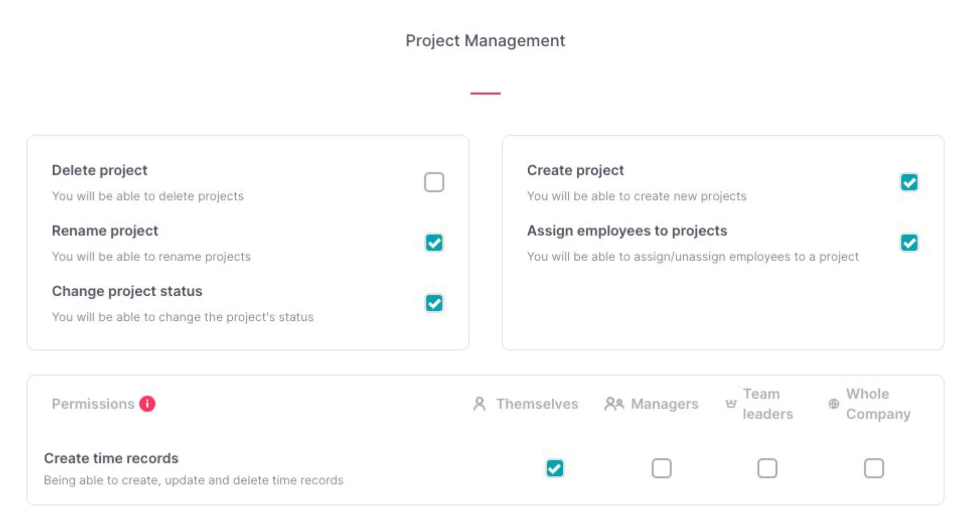
Task: Disable Change project status checkbox
Action: click(x=434, y=303)
